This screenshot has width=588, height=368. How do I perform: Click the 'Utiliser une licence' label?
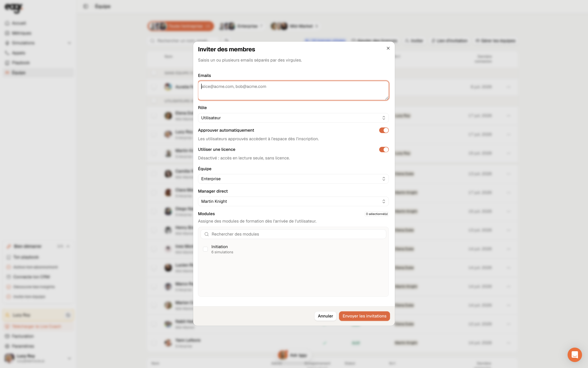pyautogui.click(x=217, y=149)
